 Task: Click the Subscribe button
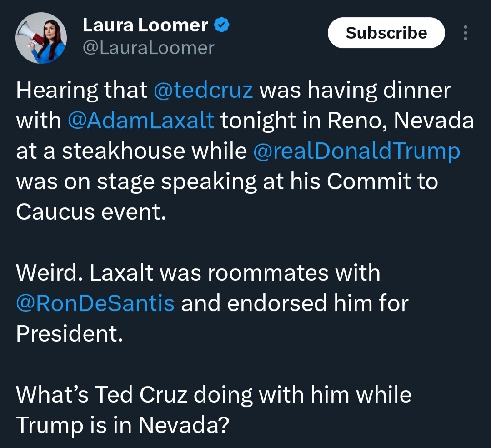[386, 33]
